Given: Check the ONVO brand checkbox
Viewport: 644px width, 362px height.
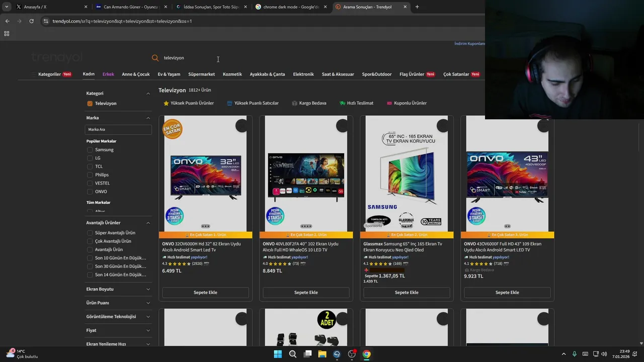Looking at the screenshot, I should click(90, 192).
